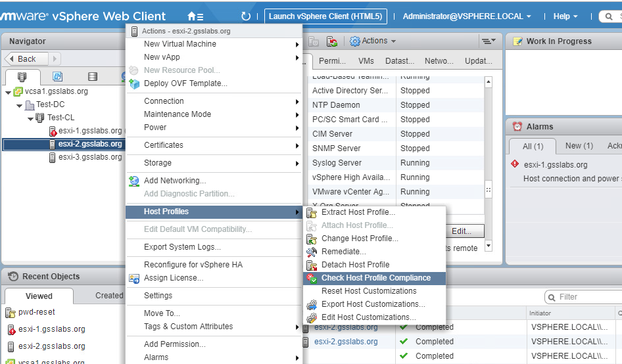Viewport: 622px width, 364px height.
Task: Select Hosts and Clusters navigator tab icon
Action: tap(22, 76)
